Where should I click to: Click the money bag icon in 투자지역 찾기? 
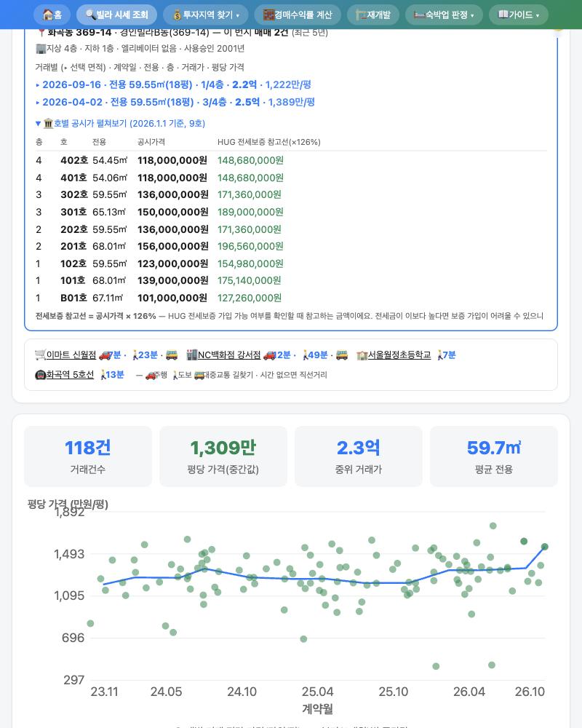178,15
